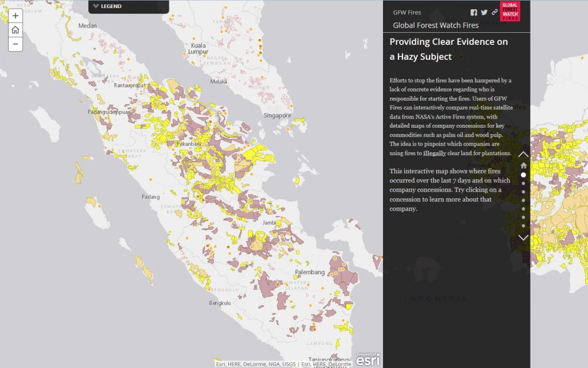Image resolution: width=588 pixels, height=368 pixels.
Task: Jump to the second section dot
Action: [523, 183]
